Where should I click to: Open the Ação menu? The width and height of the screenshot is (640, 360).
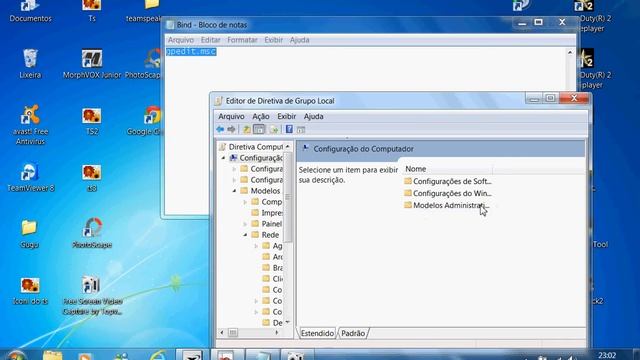(x=260, y=116)
